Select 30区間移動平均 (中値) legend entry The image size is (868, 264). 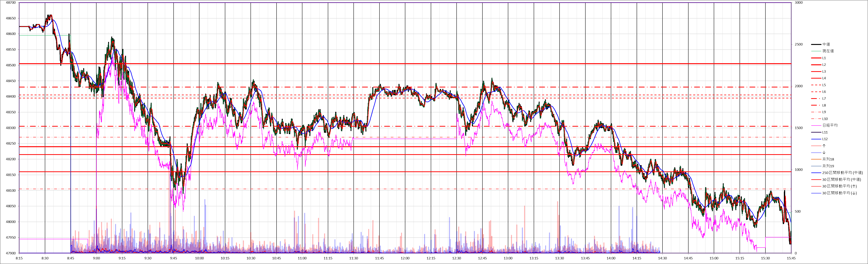click(841, 180)
